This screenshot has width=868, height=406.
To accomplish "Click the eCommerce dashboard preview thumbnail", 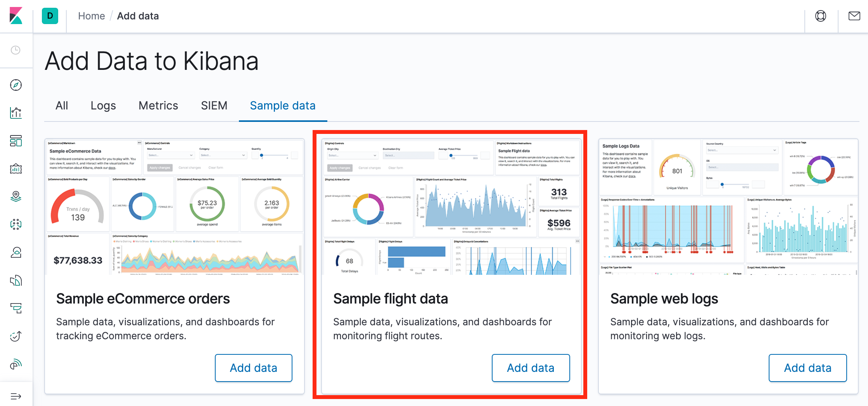I will click(x=175, y=207).
